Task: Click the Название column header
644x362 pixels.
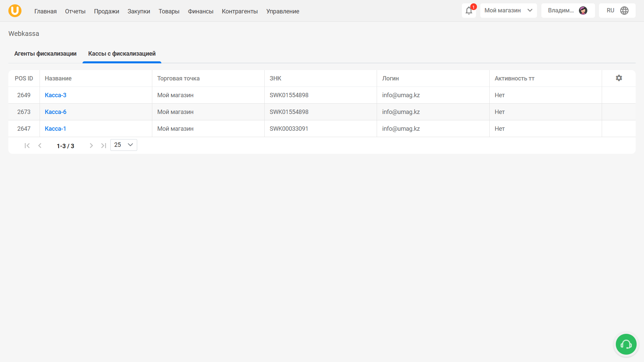Action: 58,78
